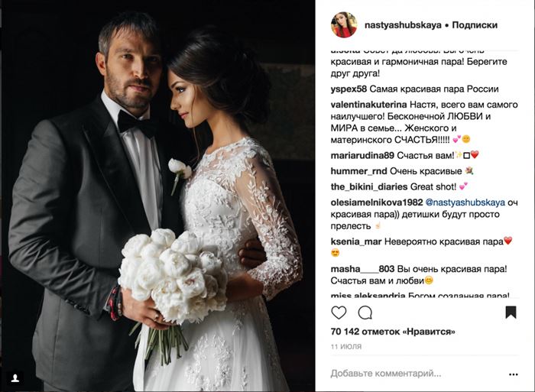Follow the @nastyashubskaya mention in the comment

pyautogui.click(x=465, y=202)
